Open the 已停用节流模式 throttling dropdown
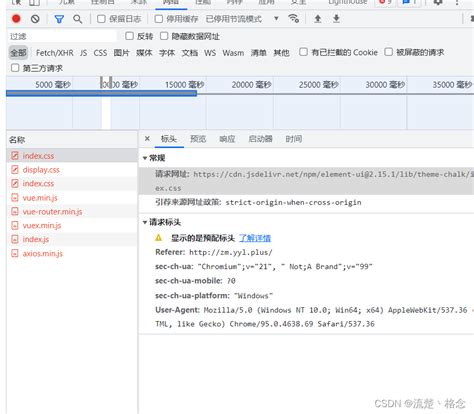This screenshot has width=474, height=414. [x=242, y=19]
